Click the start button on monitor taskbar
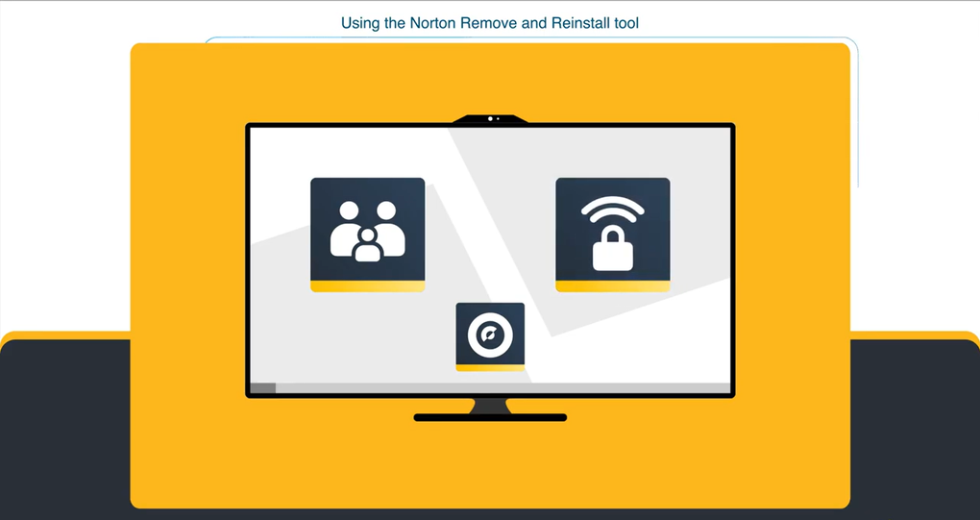Screen dimensions: 980x520 tap(263, 388)
